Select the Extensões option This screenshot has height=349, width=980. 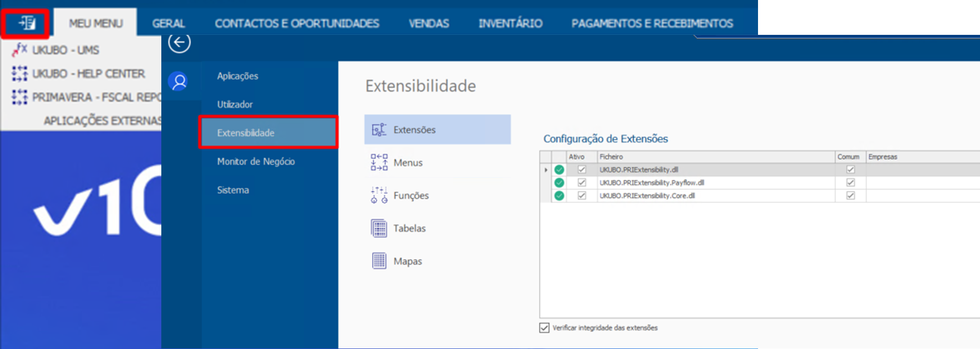coord(437,130)
